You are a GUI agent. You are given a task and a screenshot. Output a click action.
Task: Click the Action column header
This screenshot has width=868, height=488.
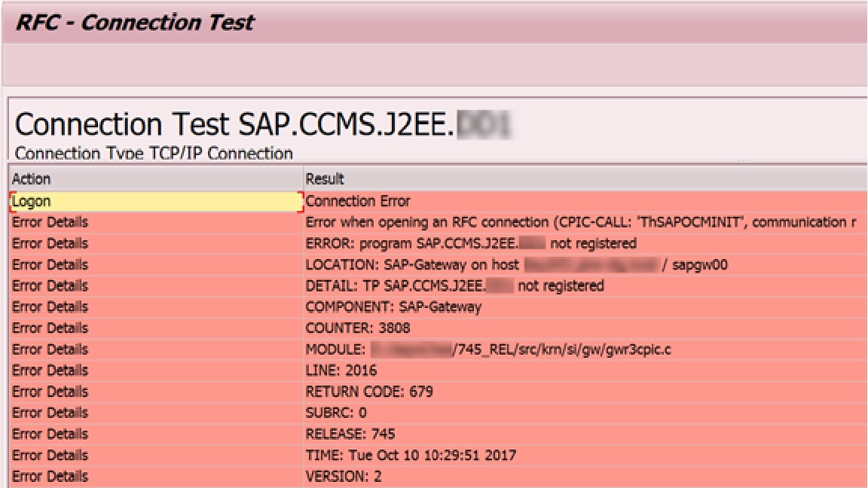156,179
